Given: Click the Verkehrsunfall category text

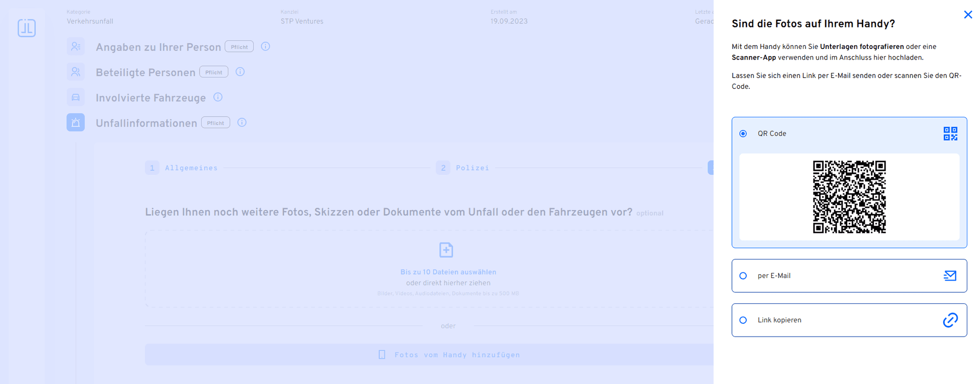Looking at the screenshot, I should 90,21.
